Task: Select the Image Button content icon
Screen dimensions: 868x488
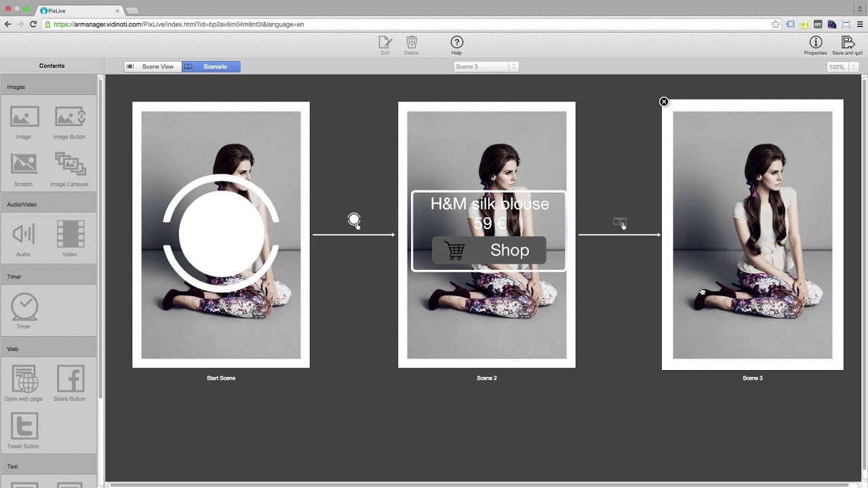Action: (x=70, y=117)
